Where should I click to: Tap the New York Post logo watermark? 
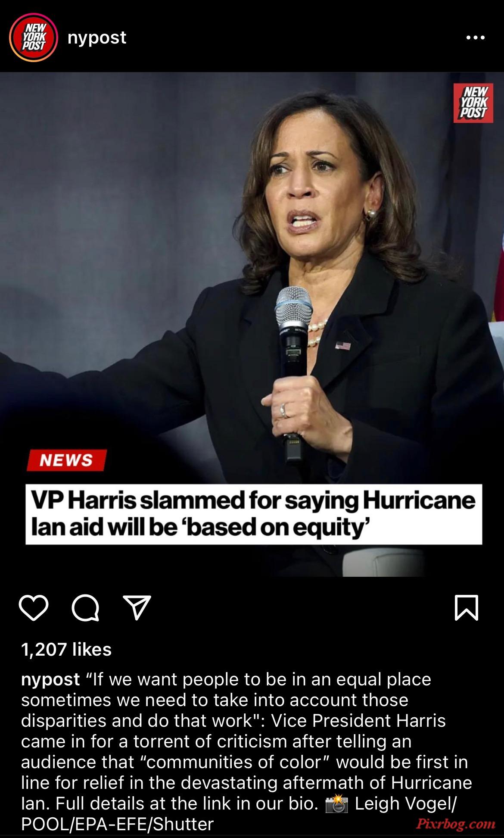473,103
